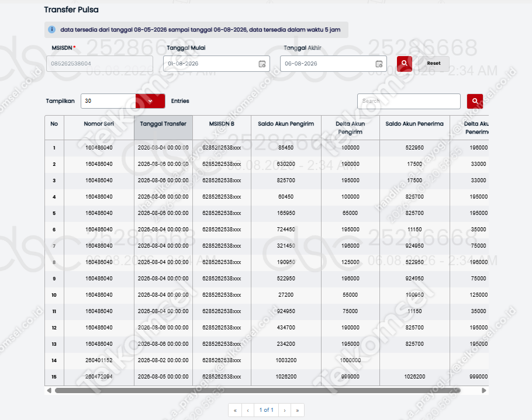The image size is (532, 420).
Task: Click Delta Akun Pengirim value 999000 in row 15
Action: point(350,377)
